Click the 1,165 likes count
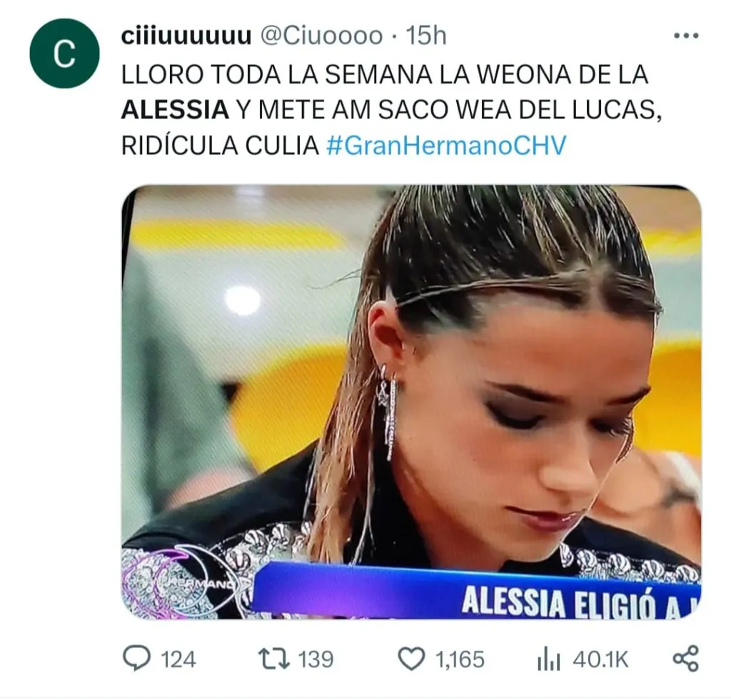 [x=460, y=659]
